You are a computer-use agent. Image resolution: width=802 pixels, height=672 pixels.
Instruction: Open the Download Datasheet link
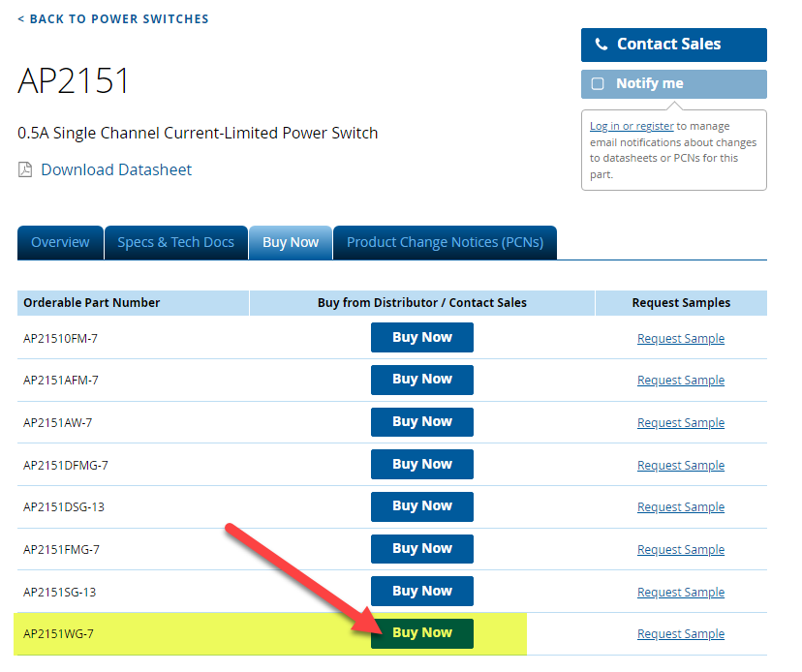116,170
